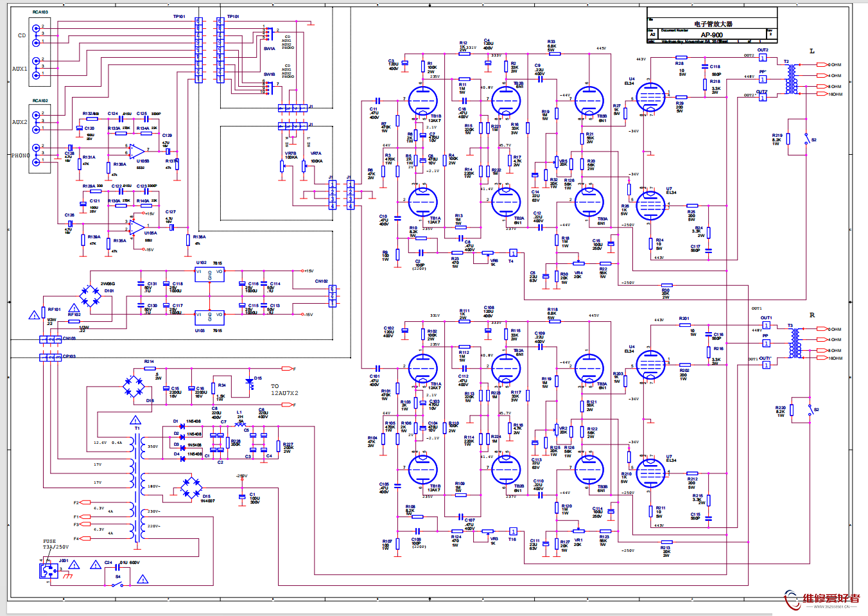Click the large PHONO input label
Screen dimensions: 868x616
click(x=20, y=155)
